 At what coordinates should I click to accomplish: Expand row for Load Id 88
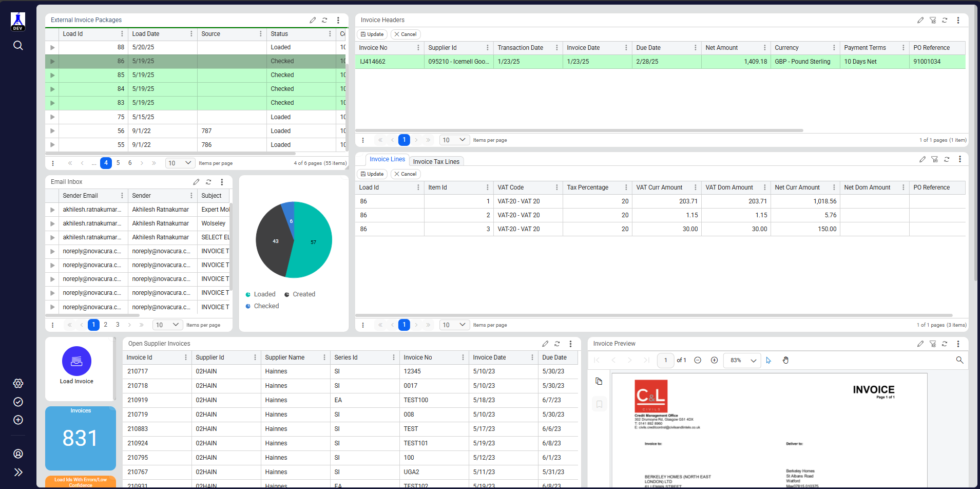pos(52,47)
